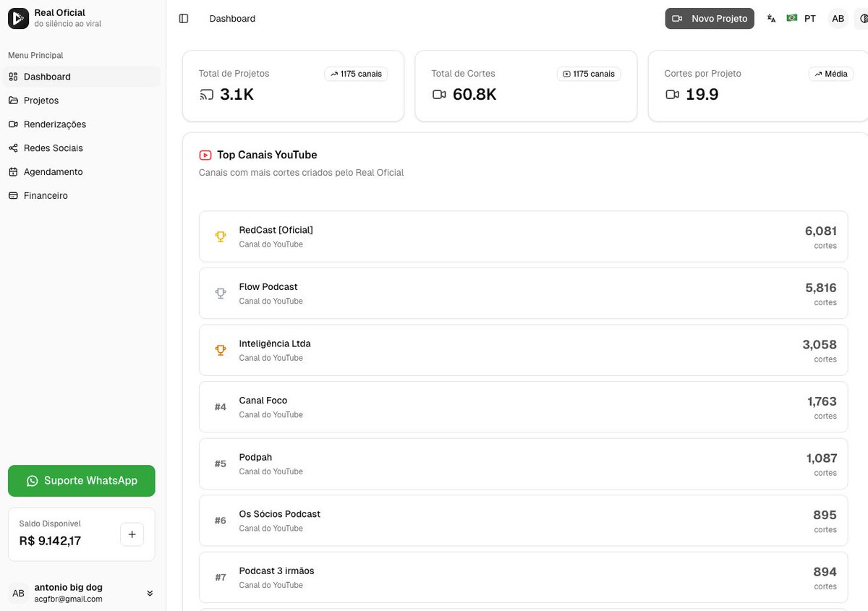Click the 1175 canais badge on Total de Cortes
Viewport: 868px width, 611px height.
[x=589, y=74]
